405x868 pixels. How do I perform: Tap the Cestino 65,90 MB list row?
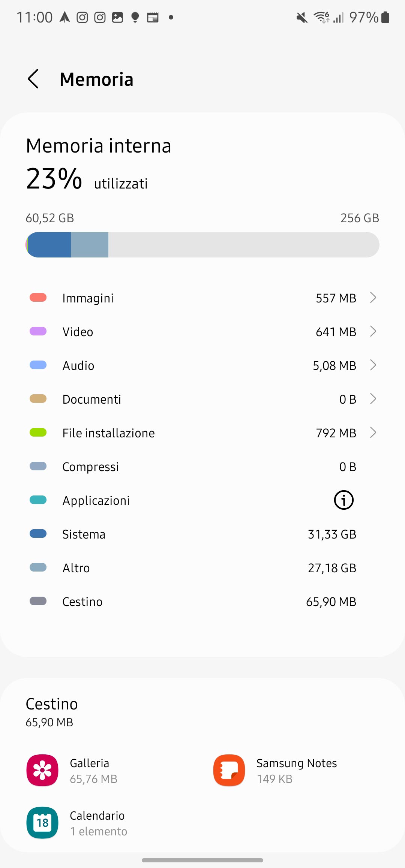click(202, 602)
